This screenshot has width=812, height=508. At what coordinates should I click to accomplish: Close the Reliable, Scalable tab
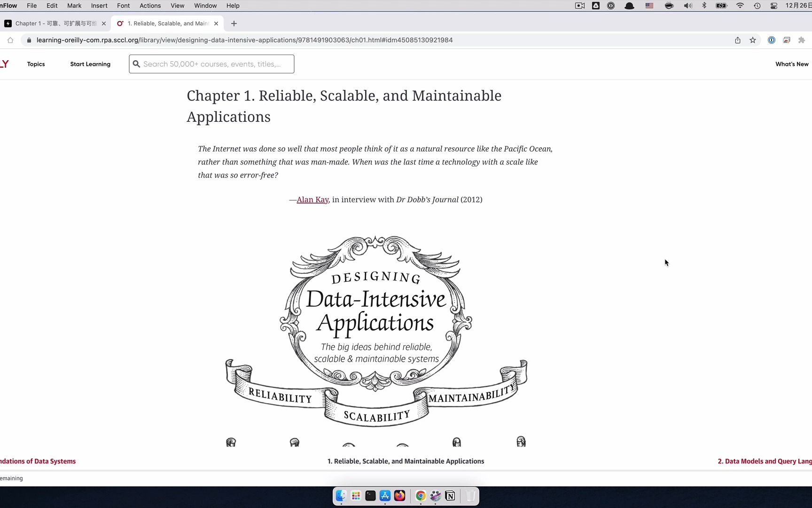(x=216, y=24)
